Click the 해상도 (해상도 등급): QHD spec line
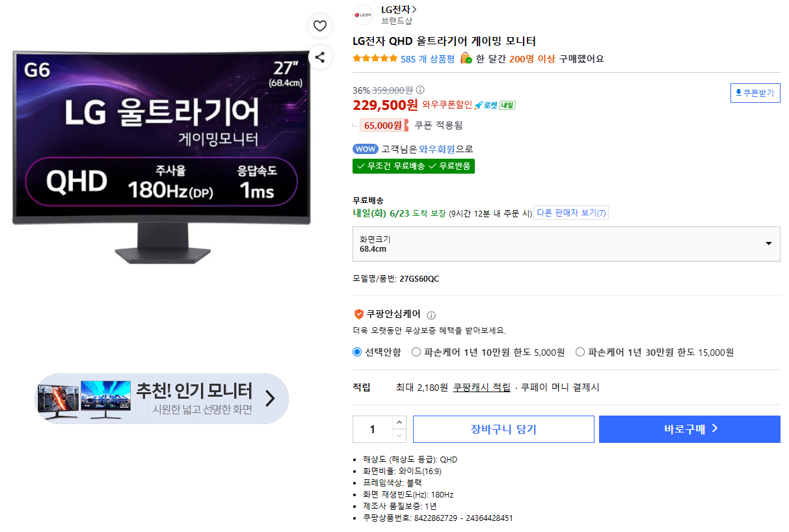Image resolution: width=789 pixels, height=532 pixels. tap(410, 460)
